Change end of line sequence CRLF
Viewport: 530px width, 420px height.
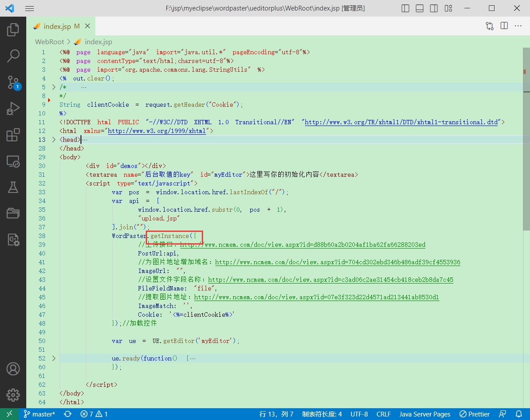383,414
